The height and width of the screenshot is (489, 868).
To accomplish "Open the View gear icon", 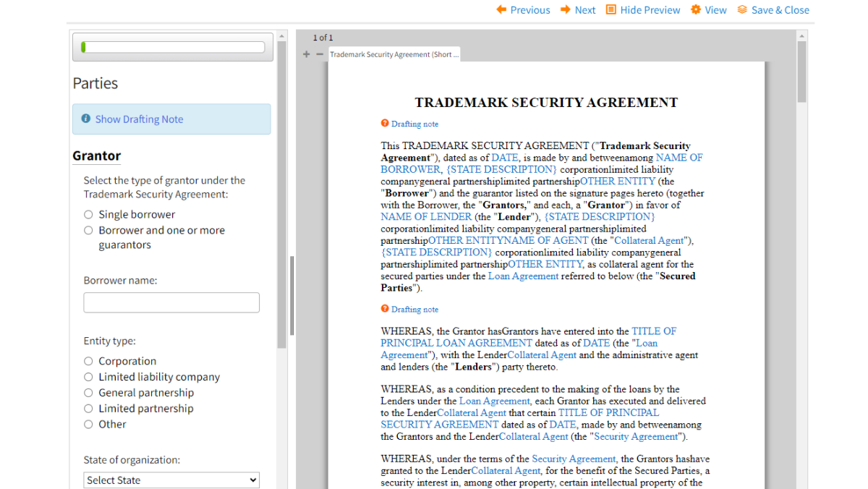I will coord(696,9).
